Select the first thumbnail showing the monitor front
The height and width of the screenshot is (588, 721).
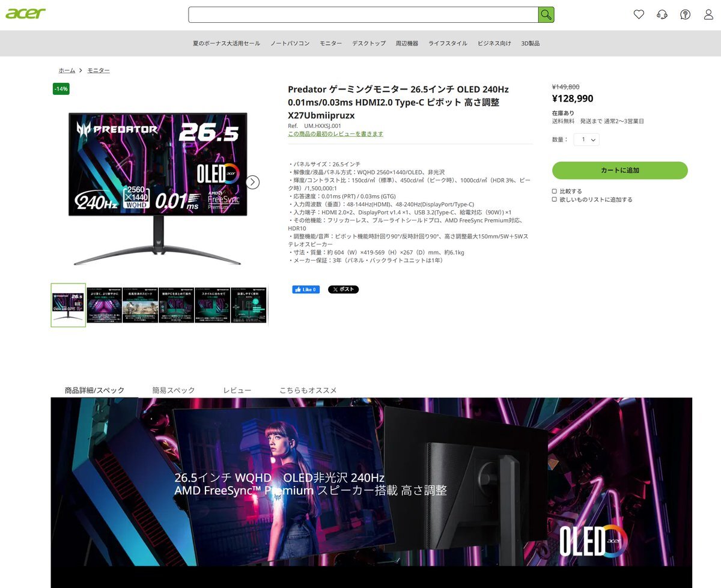click(68, 305)
